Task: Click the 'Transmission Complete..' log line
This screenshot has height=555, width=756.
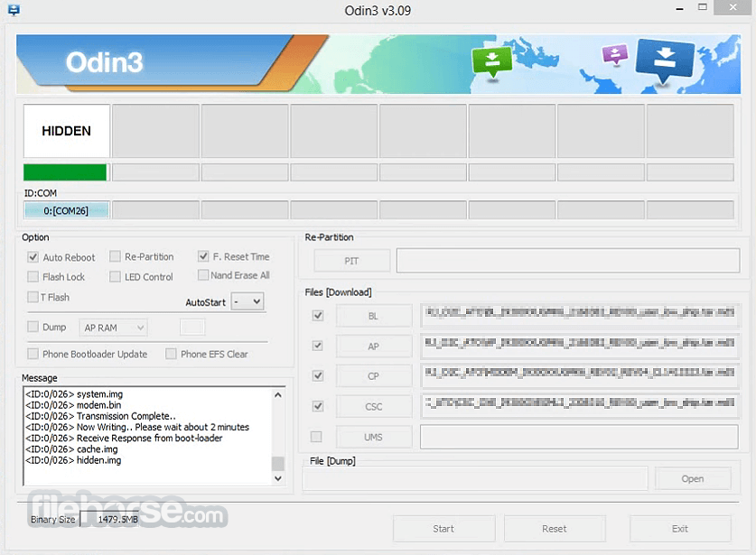Action: (100, 416)
